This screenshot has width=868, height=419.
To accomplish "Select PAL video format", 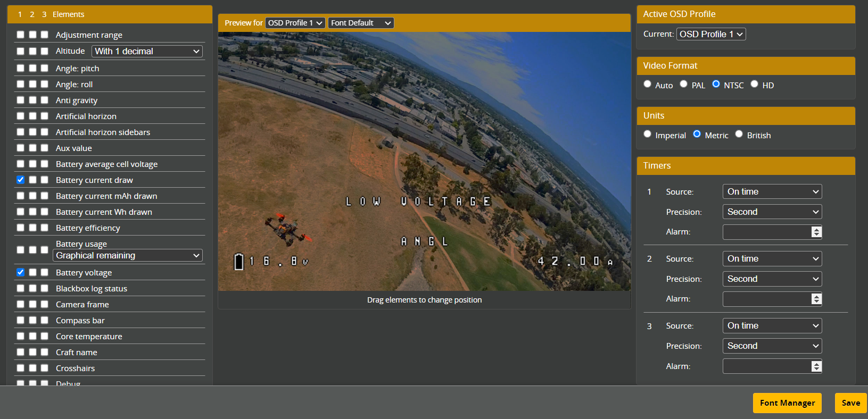I will tap(684, 84).
